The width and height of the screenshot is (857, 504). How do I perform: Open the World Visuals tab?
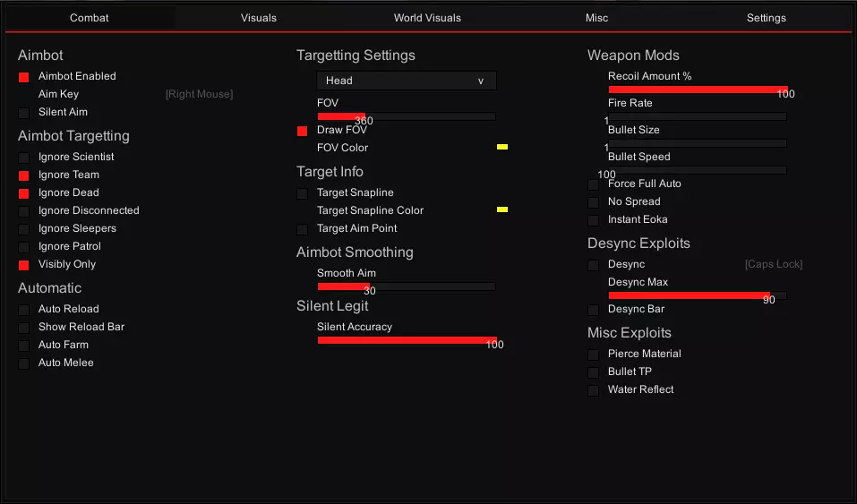(x=427, y=18)
